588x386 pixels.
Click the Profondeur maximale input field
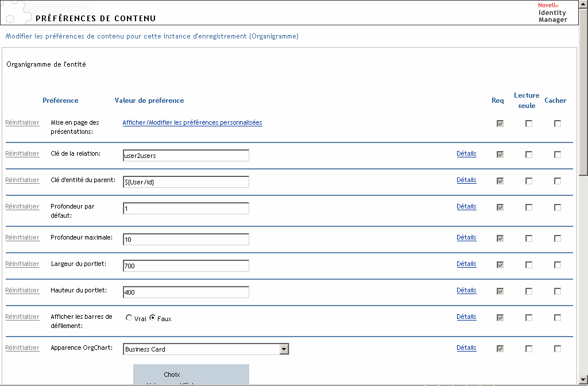pyautogui.click(x=186, y=240)
